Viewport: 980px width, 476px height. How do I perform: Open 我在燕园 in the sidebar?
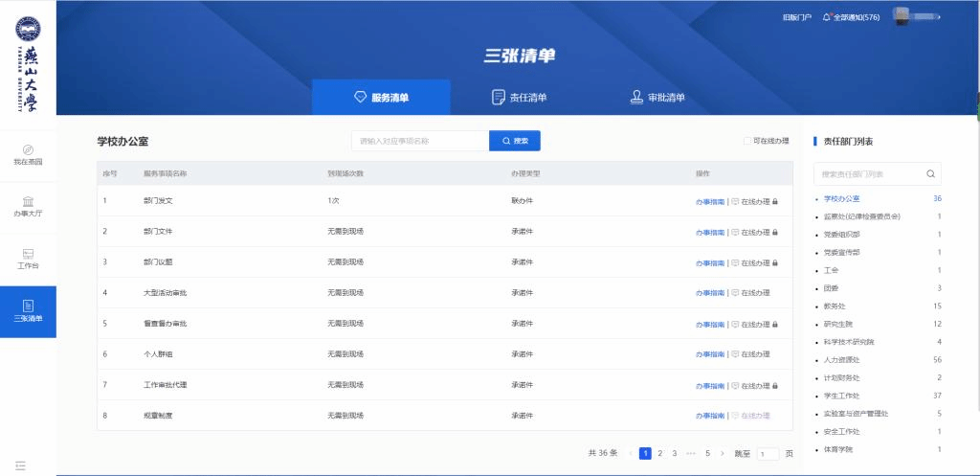coord(28,155)
